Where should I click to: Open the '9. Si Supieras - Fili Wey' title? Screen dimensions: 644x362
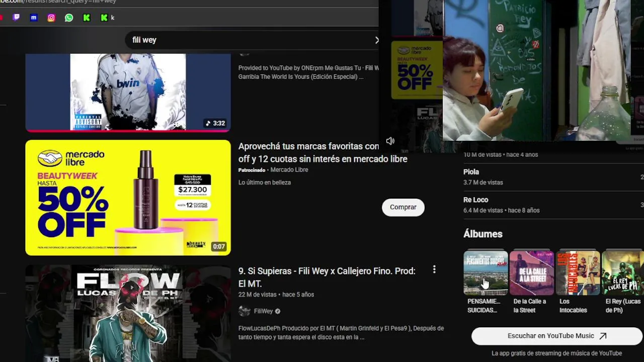327,277
